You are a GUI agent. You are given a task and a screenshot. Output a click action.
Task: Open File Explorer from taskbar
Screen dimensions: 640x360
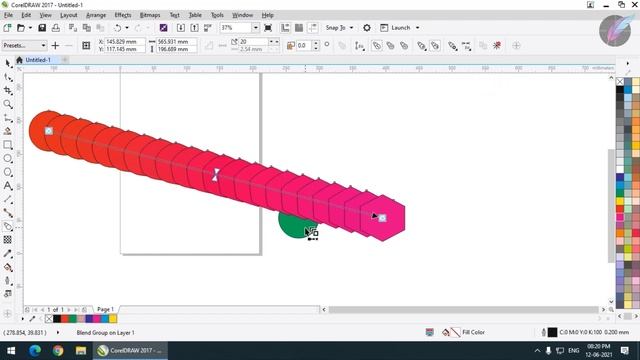(x=81, y=351)
